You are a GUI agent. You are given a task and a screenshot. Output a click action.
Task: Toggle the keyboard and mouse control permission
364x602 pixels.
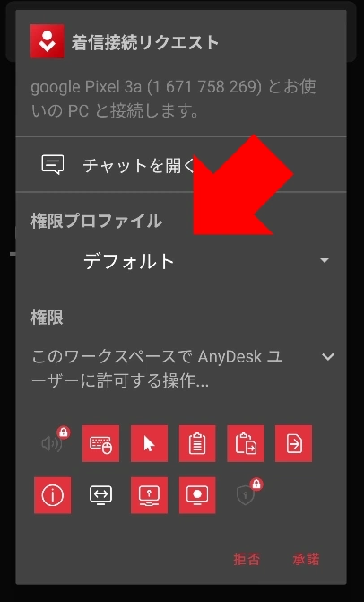[x=101, y=443]
